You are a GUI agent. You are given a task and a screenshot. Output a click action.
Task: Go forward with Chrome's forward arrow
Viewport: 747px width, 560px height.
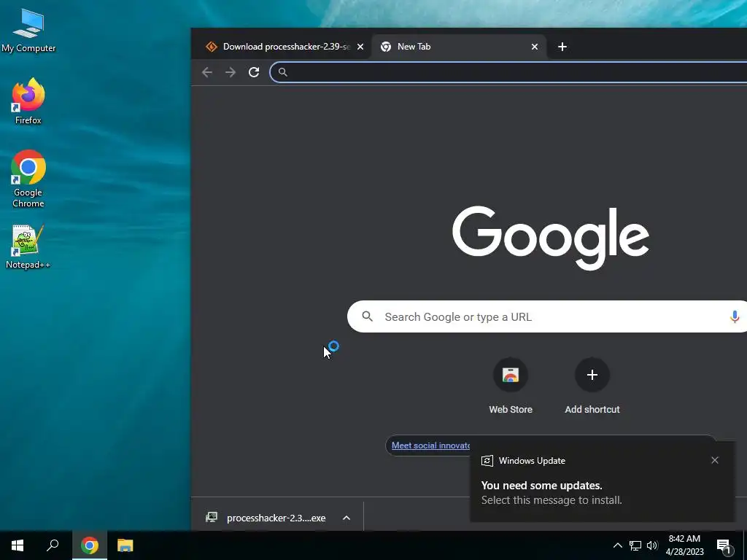point(231,72)
